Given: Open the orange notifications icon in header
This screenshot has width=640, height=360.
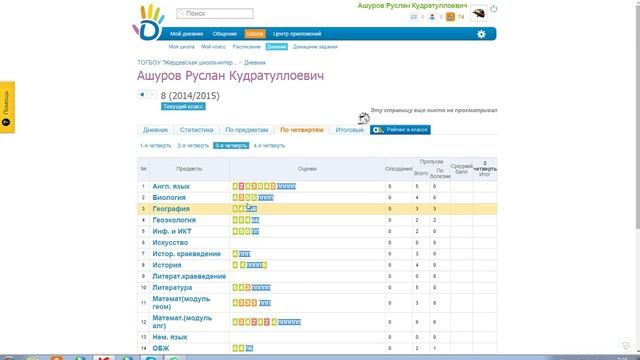Looking at the screenshot, I should point(450,17).
